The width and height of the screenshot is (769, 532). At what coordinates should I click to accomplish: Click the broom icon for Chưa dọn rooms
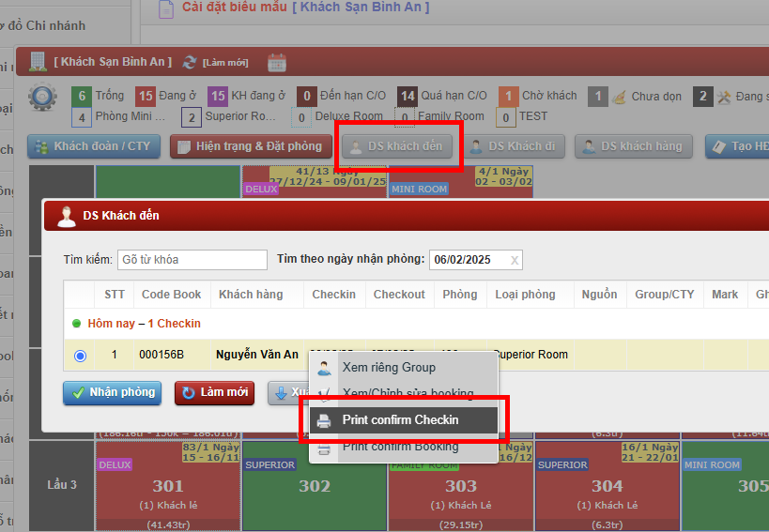coord(620,97)
